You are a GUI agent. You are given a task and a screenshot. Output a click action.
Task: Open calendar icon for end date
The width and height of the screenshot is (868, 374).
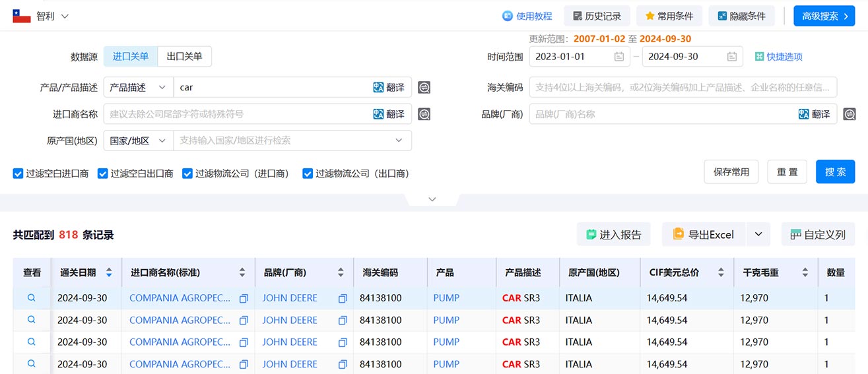(732, 57)
